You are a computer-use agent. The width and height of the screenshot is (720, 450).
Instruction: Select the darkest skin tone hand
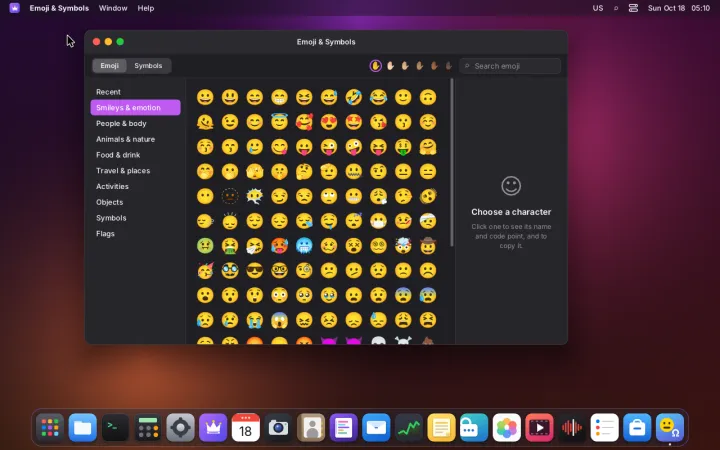click(449, 66)
